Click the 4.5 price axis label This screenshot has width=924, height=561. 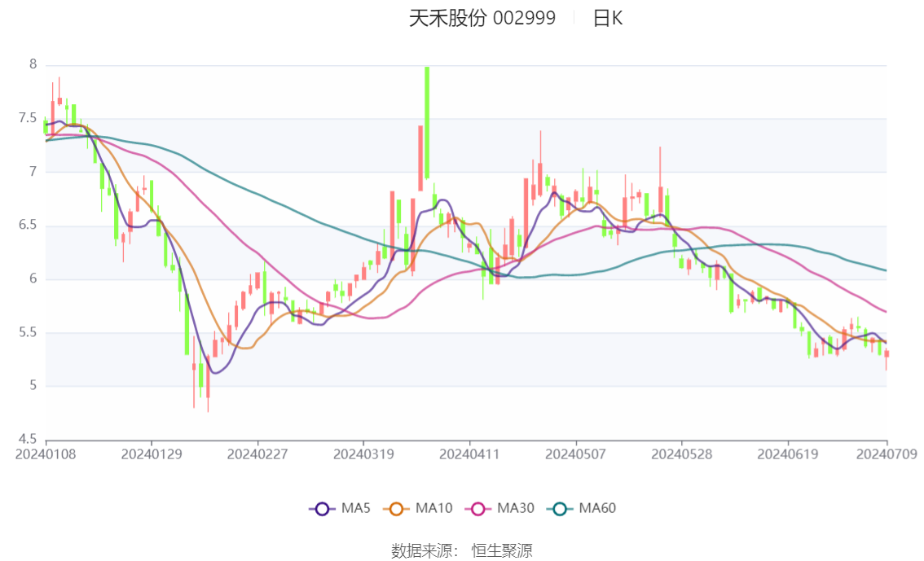coord(28,439)
